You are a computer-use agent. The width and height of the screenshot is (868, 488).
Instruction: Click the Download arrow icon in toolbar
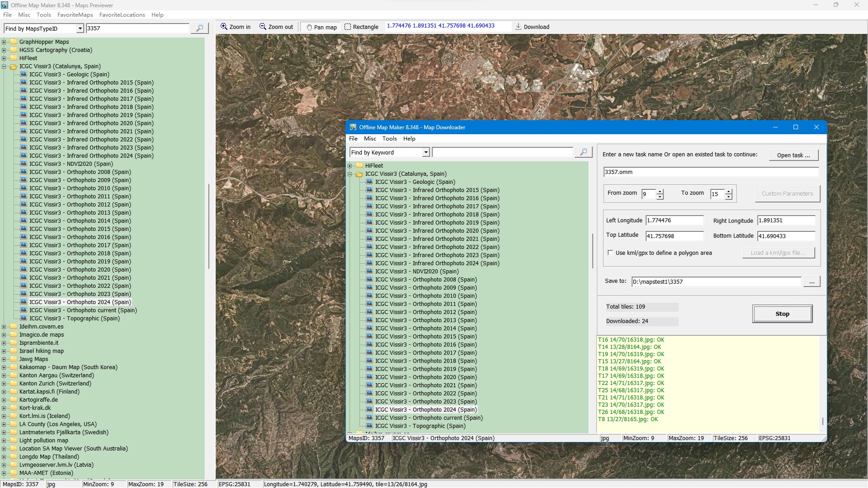518,27
